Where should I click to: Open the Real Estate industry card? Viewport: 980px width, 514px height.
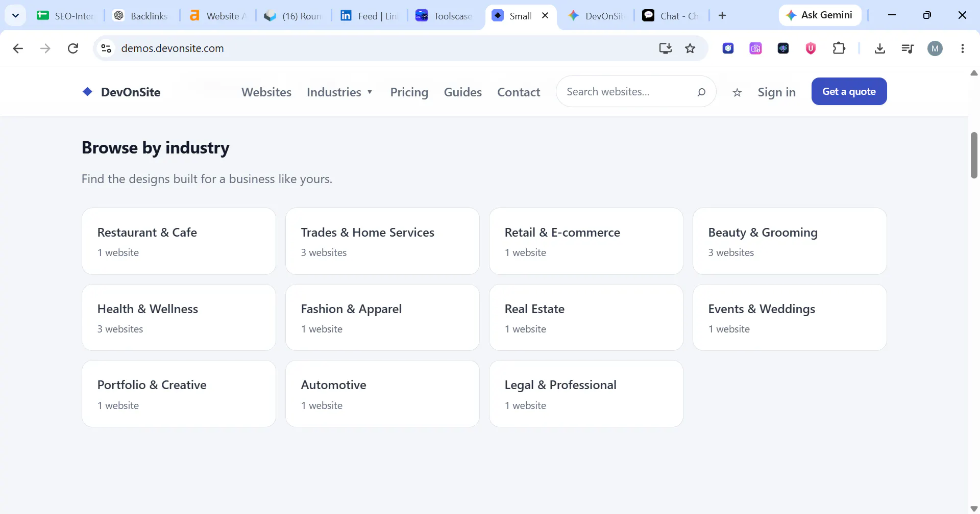(x=586, y=317)
